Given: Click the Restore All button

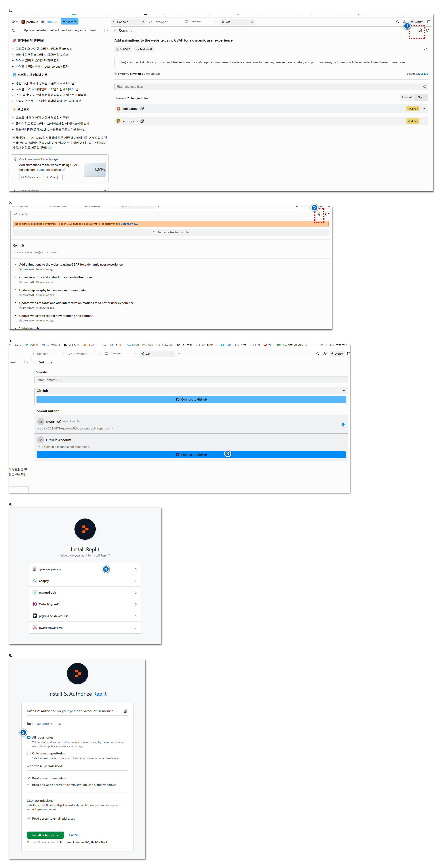Looking at the screenshot, I should pos(144,49).
